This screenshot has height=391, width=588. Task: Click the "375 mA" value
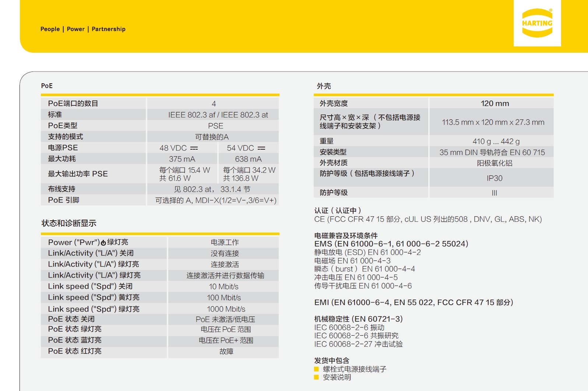[182, 159]
